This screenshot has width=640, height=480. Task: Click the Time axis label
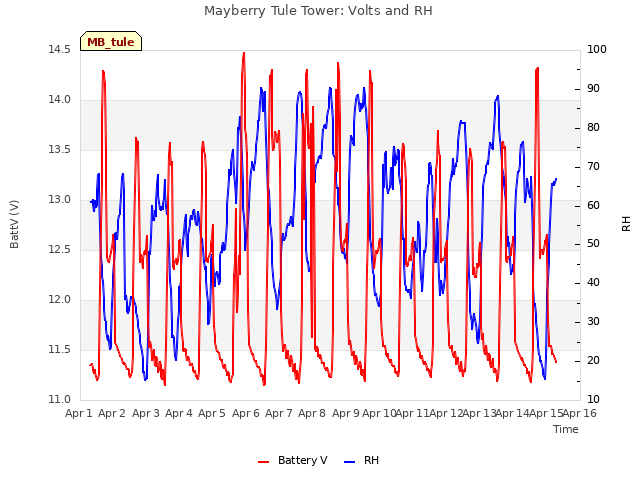tap(566, 429)
